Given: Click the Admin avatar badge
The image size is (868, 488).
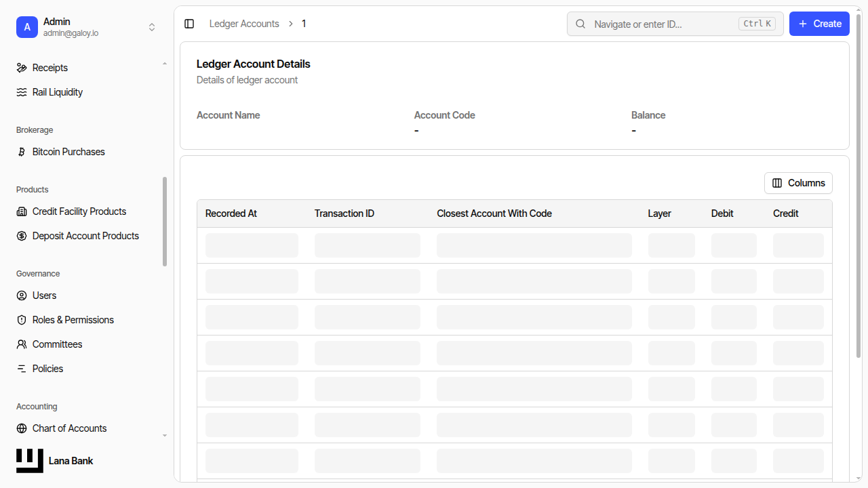Looking at the screenshot, I should (x=27, y=27).
